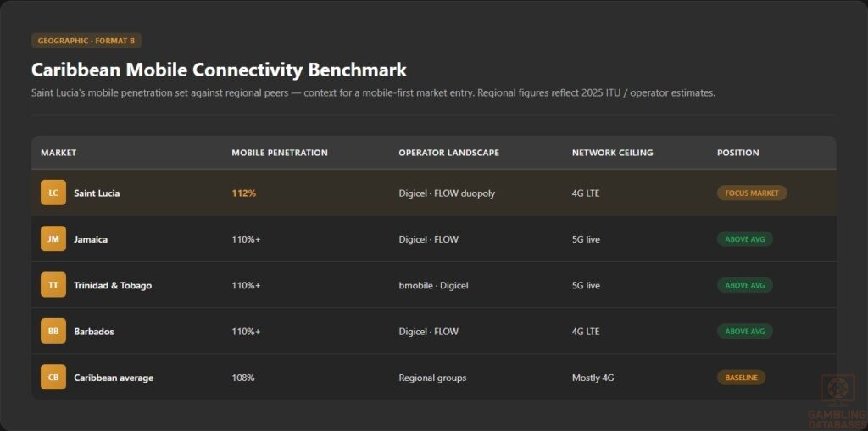This screenshot has width=868, height=431.
Task: Click the Position column header
Action: tap(738, 153)
